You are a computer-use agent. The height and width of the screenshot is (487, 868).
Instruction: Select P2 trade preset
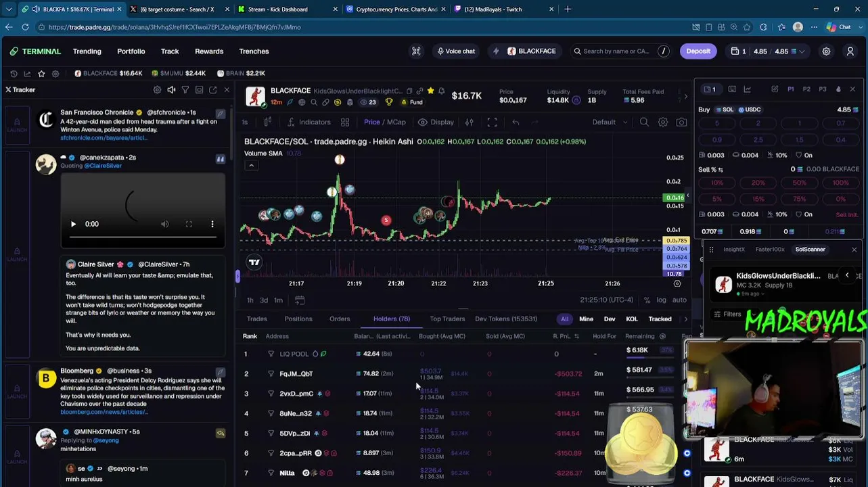click(x=806, y=89)
